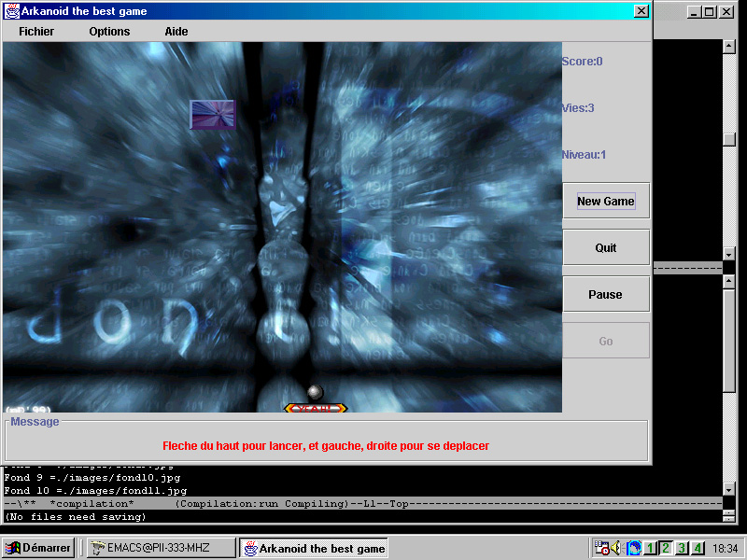The image size is (747, 560).
Task: Click the blue globe icon in system tray
Action: 635,548
